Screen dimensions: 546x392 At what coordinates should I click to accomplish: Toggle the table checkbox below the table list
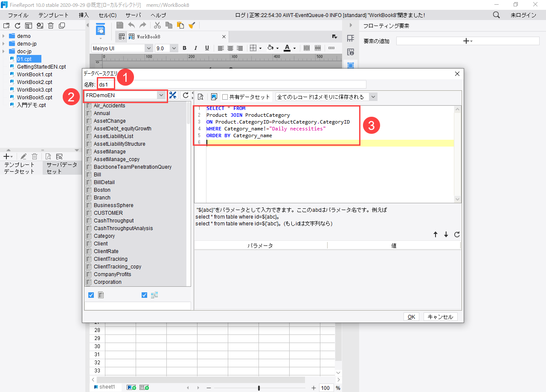tap(91, 295)
